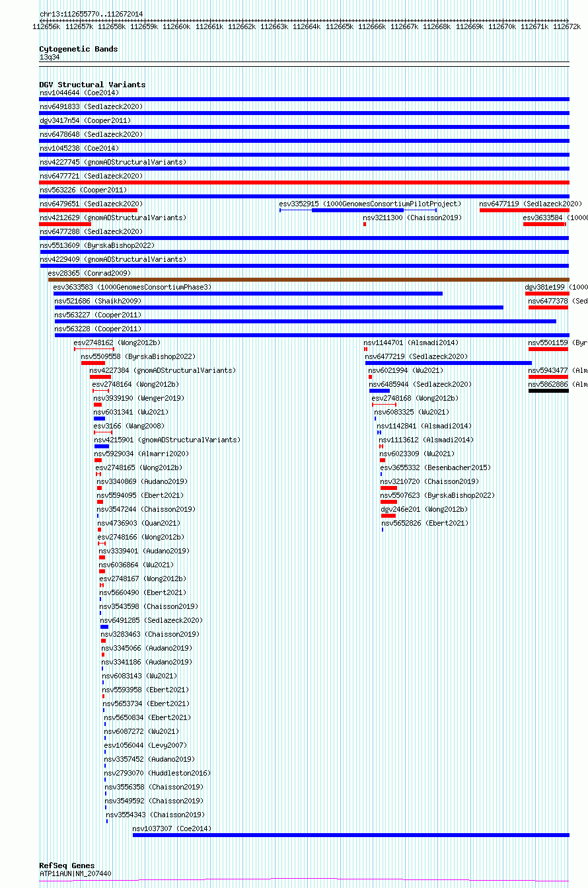Open nsv6485944 (Sedlazeck2020) variant
The height and width of the screenshot is (888, 588).
[x=420, y=384]
